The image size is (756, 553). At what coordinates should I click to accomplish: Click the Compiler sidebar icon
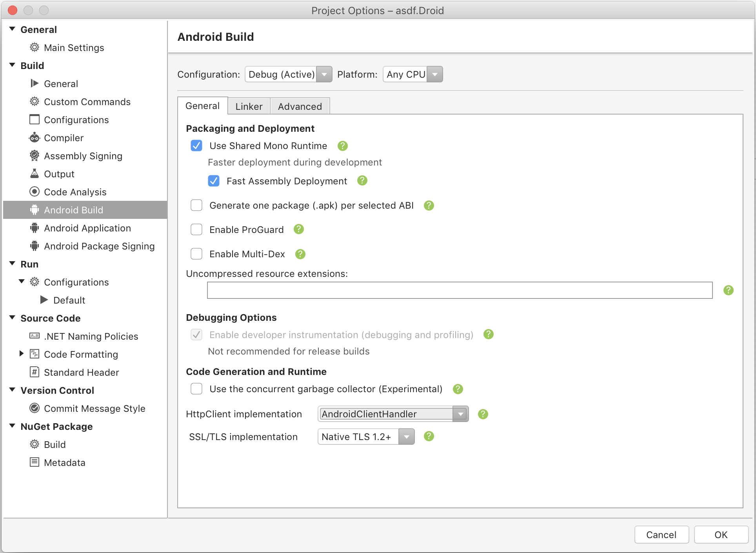pyautogui.click(x=35, y=138)
